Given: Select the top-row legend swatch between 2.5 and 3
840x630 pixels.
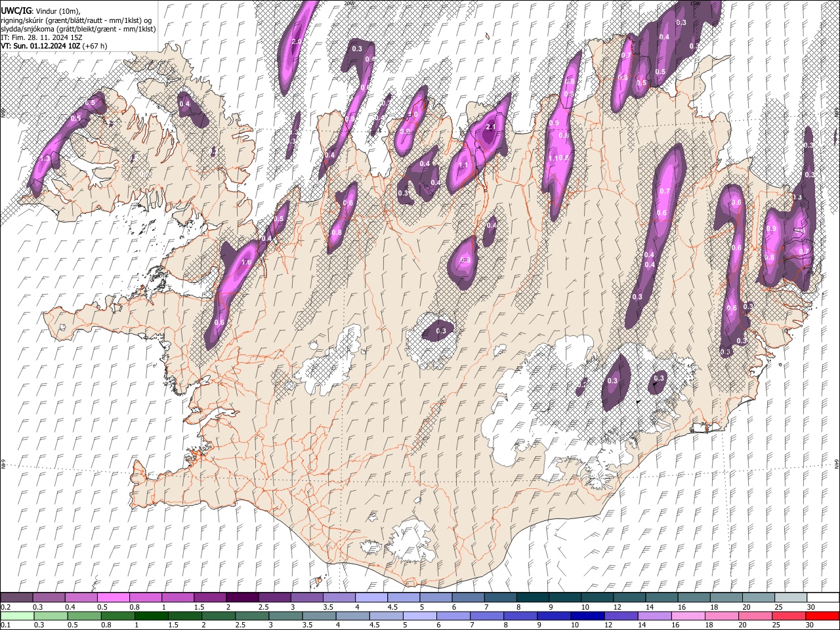Looking at the screenshot, I should (274, 597).
